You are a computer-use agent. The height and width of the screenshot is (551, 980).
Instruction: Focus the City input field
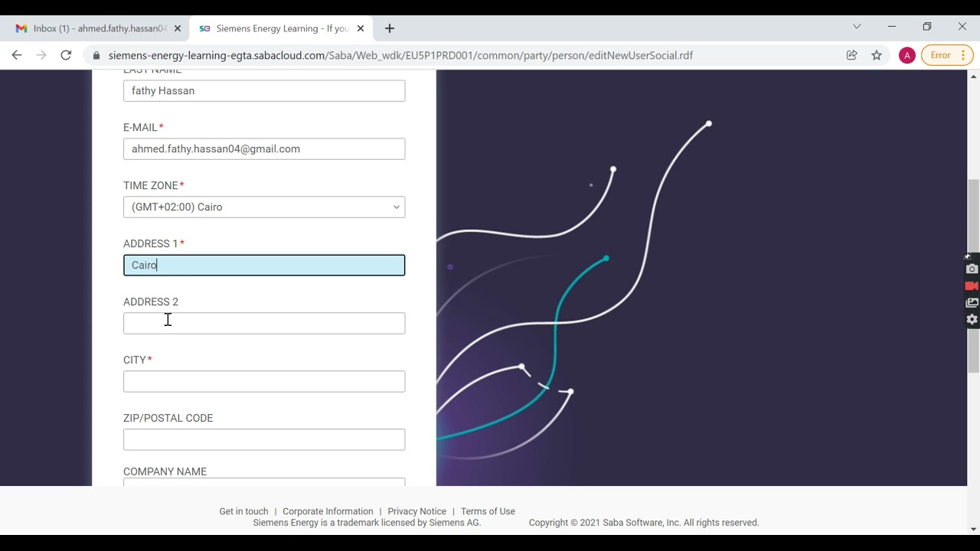coord(264,381)
